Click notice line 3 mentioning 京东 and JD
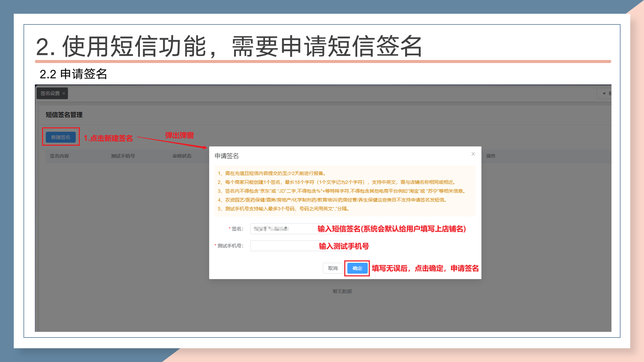The image size is (644, 362). pos(341,191)
